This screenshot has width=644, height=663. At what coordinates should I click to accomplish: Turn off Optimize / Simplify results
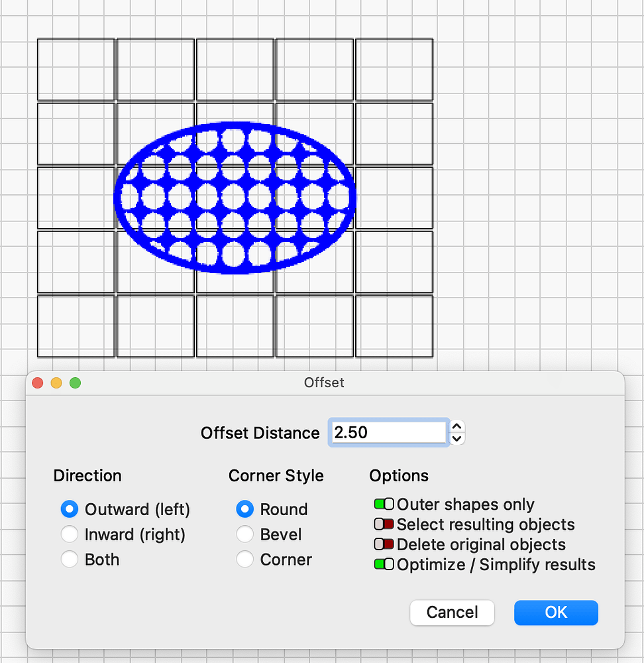pyautogui.click(x=384, y=564)
